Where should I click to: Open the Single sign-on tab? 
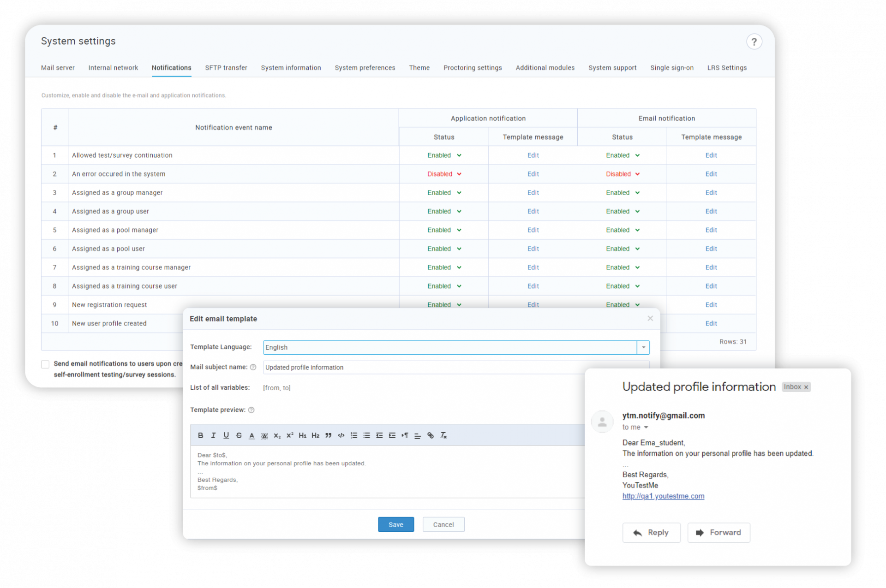pyautogui.click(x=672, y=68)
